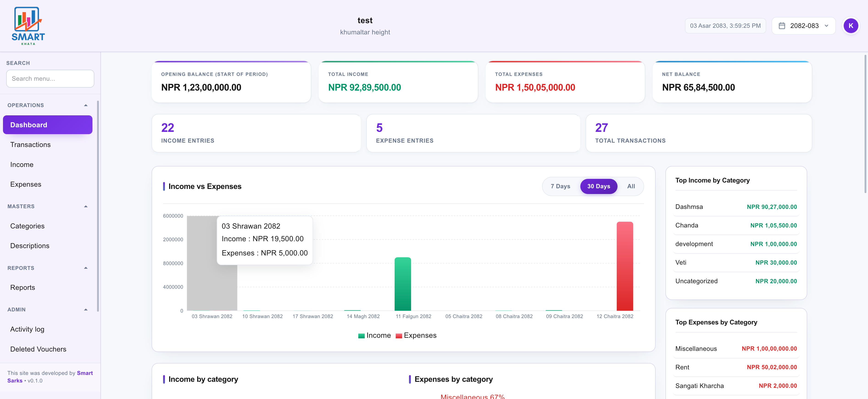Click the red 12 Chaitra 2082 expense bar

(x=625, y=266)
